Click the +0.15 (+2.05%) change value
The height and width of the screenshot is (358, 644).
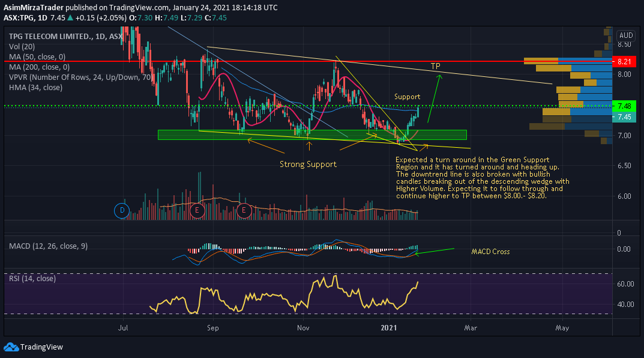[101, 18]
